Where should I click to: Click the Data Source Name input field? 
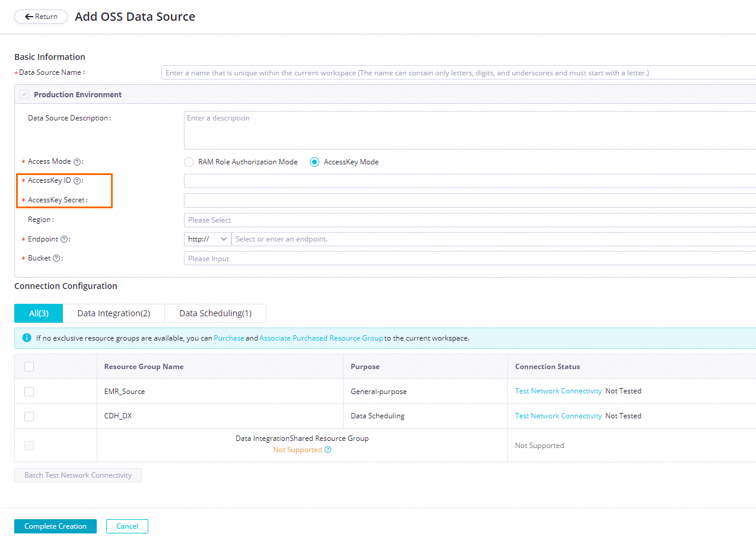(x=457, y=73)
